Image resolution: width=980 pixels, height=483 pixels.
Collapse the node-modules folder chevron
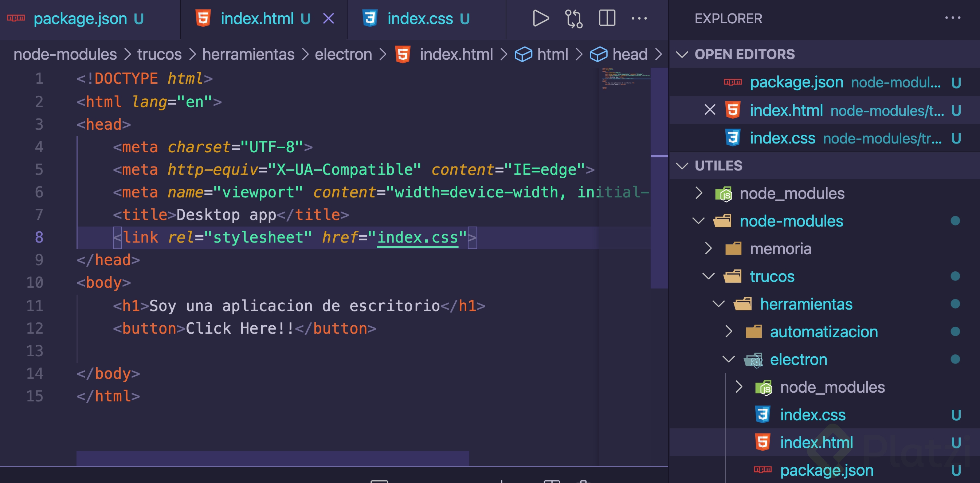click(698, 221)
